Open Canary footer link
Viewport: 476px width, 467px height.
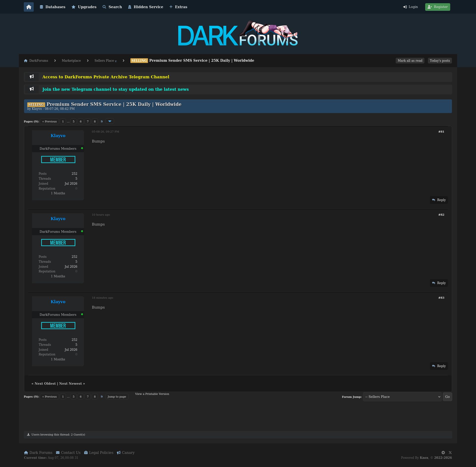pos(126,453)
